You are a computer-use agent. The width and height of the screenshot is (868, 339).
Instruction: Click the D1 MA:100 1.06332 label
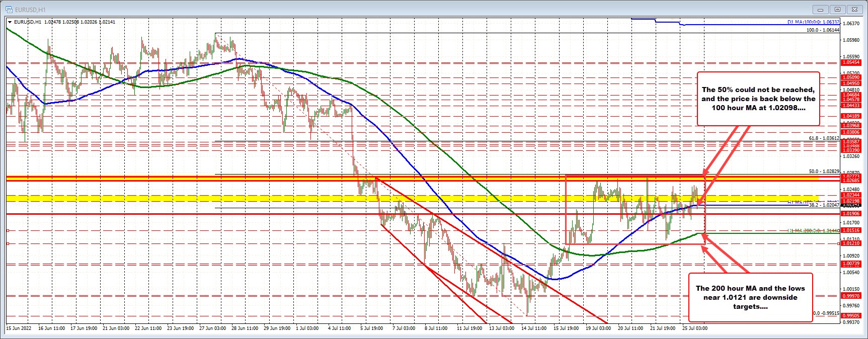tap(813, 22)
